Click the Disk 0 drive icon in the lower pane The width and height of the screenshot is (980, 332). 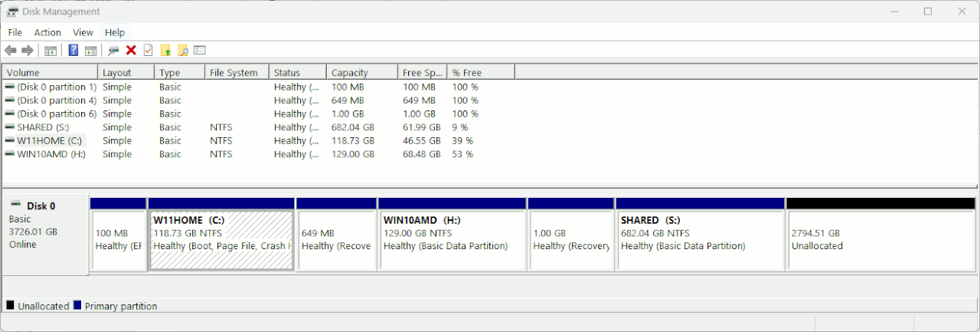point(16,205)
